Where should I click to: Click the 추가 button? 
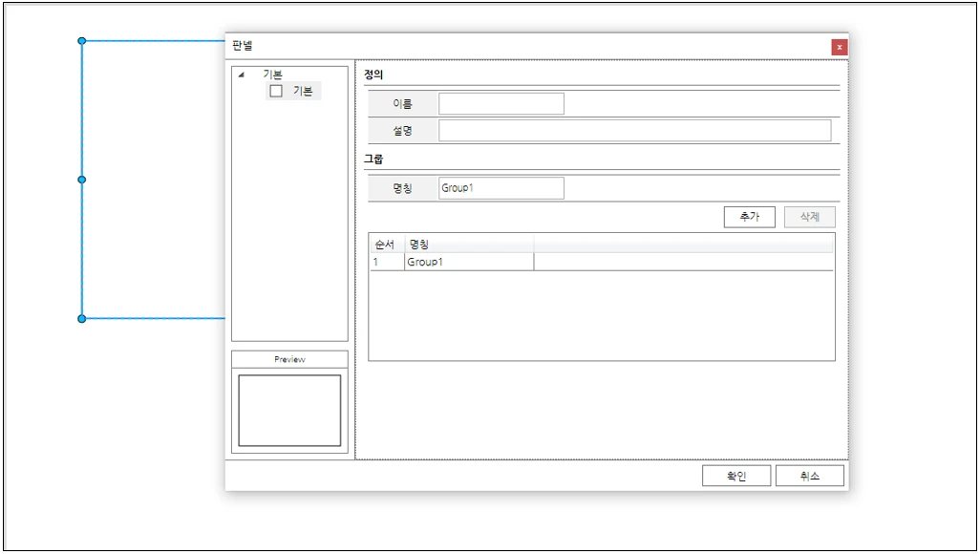tap(750, 217)
